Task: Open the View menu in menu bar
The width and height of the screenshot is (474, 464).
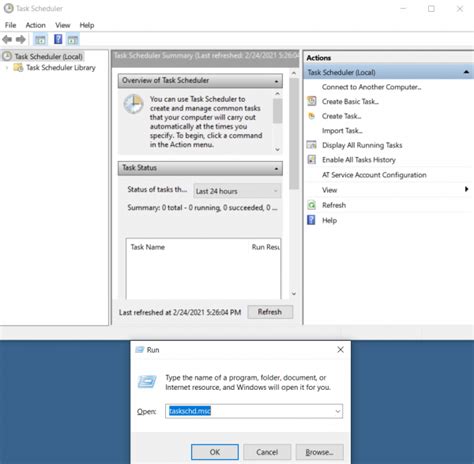Action: (x=63, y=25)
